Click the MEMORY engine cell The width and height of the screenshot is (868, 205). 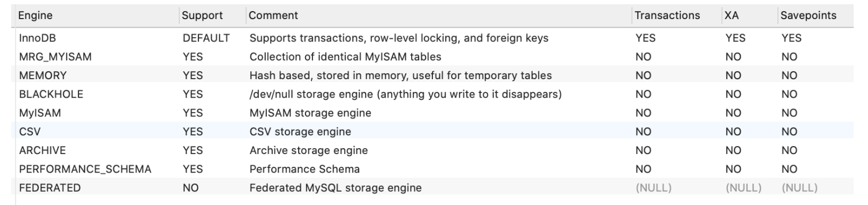(x=43, y=75)
